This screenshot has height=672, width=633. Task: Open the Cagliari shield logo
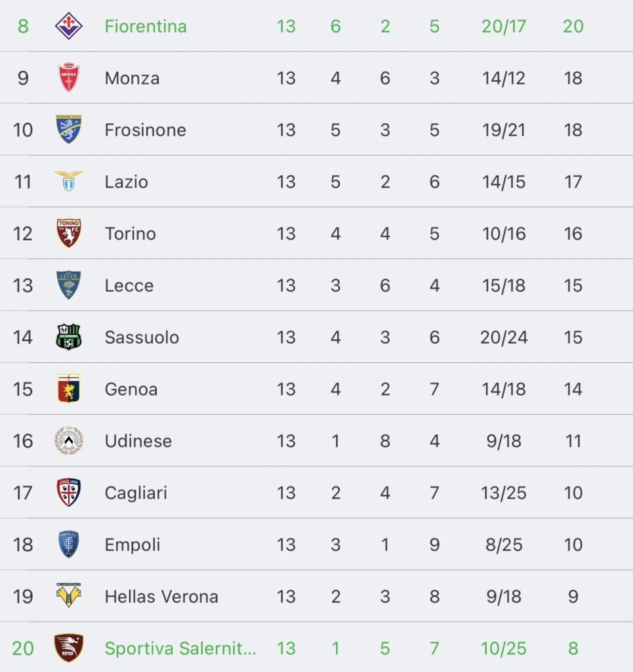68,492
